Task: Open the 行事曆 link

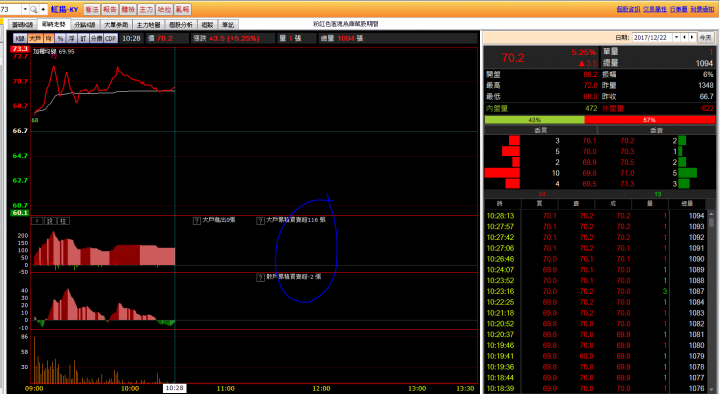Action: pyautogui.click(x=678, y=9)
